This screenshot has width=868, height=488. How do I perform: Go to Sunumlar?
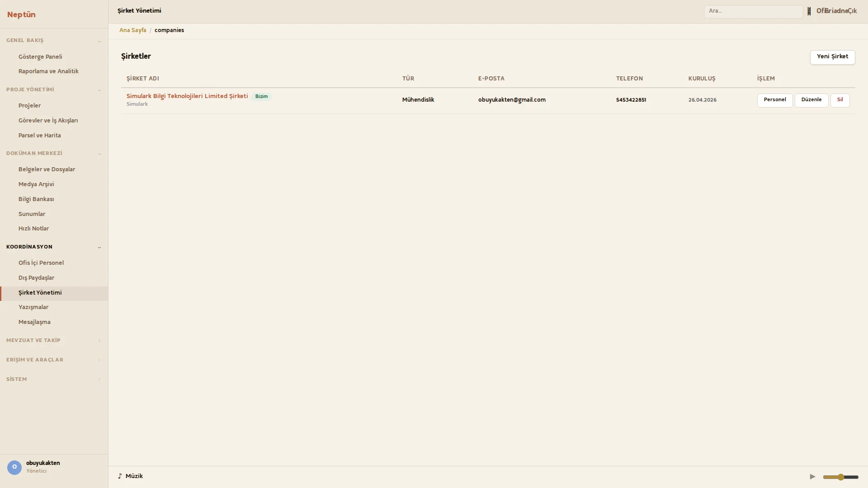(x=54, y=214)
